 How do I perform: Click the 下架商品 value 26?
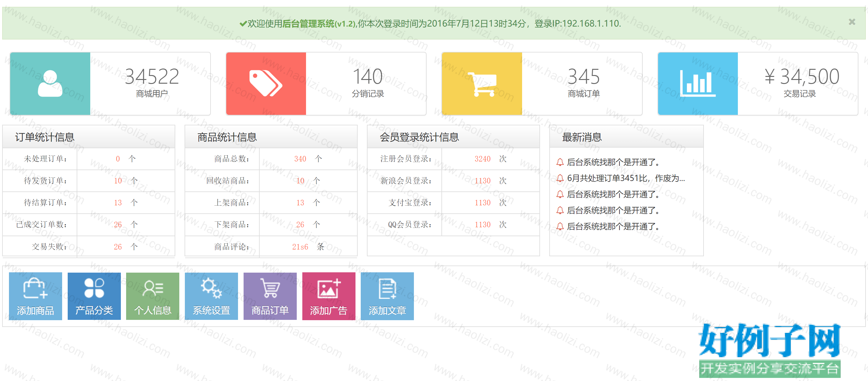click(300, 224)
